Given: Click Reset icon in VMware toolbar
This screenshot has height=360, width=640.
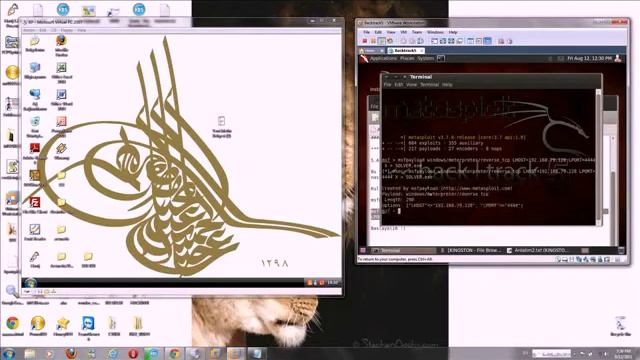Looking at the screenshot, I should point(390,41).
